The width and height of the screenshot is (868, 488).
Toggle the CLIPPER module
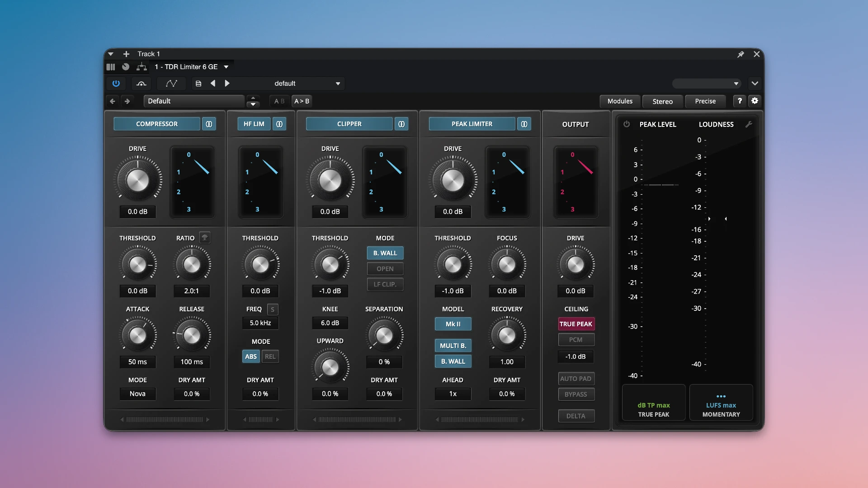coord(349,124)
